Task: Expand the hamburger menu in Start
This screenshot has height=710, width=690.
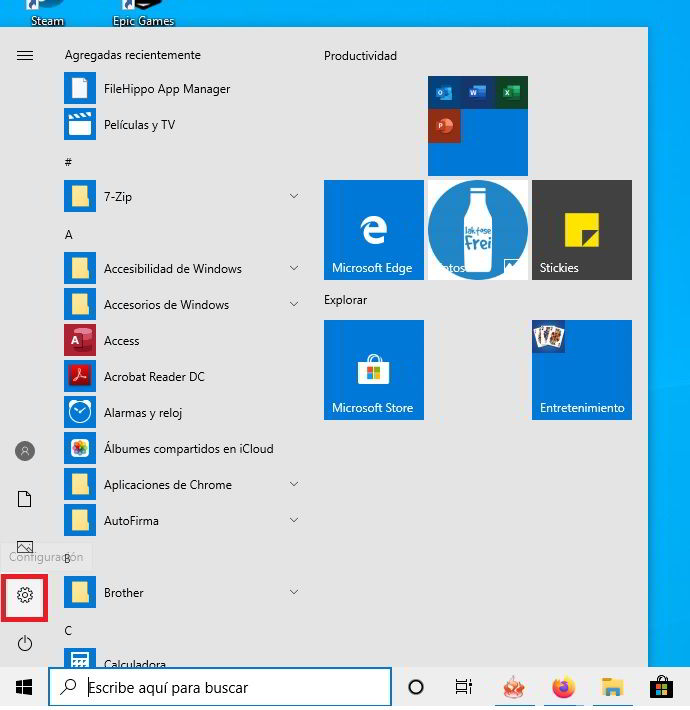Action: [x=25, y=56]
